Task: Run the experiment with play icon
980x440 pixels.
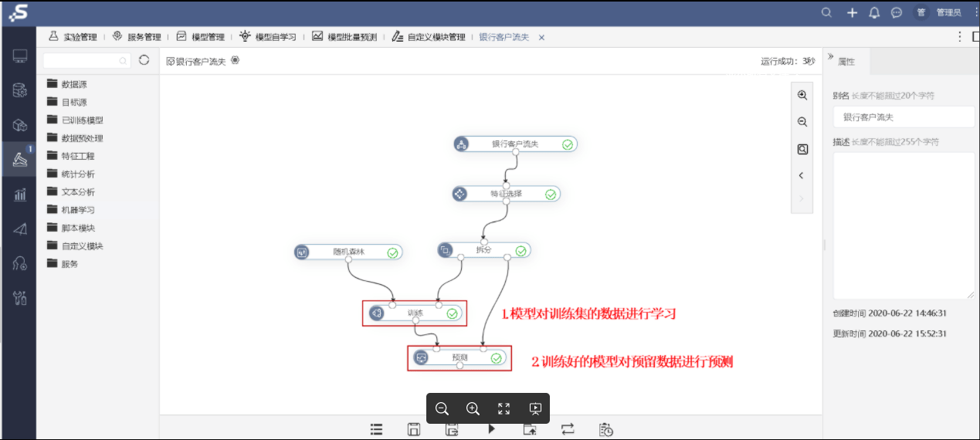Action: (x=491, y=430)
